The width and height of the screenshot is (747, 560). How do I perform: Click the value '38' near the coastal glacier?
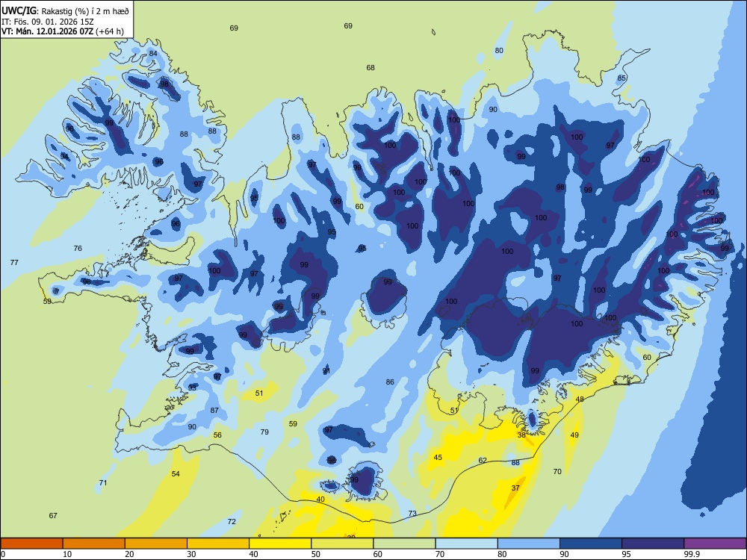coord(521,435)
